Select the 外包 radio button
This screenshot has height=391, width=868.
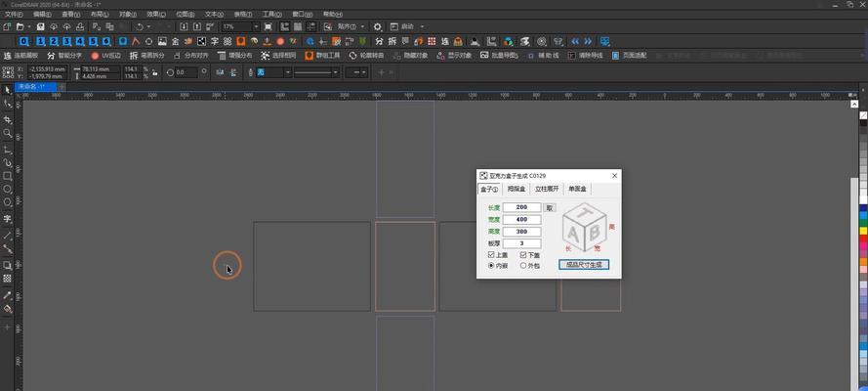click(523, 266)
